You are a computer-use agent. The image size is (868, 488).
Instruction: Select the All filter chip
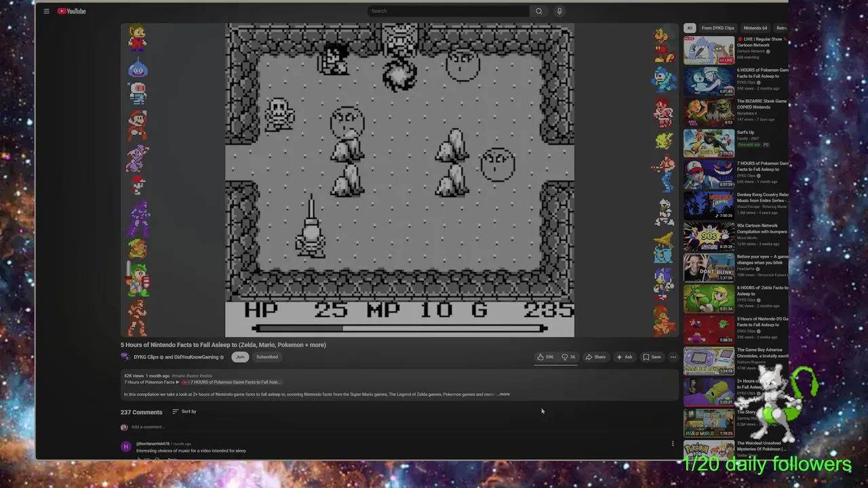(x=690, y=28)
